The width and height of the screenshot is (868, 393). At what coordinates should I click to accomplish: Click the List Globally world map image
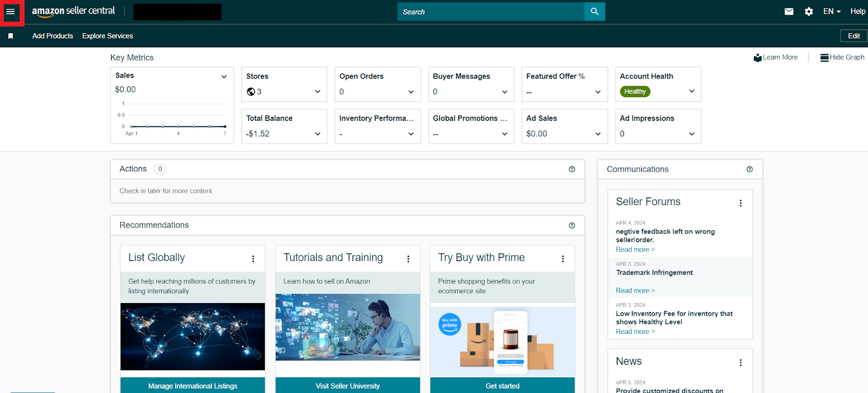click(x=193, y=337)
